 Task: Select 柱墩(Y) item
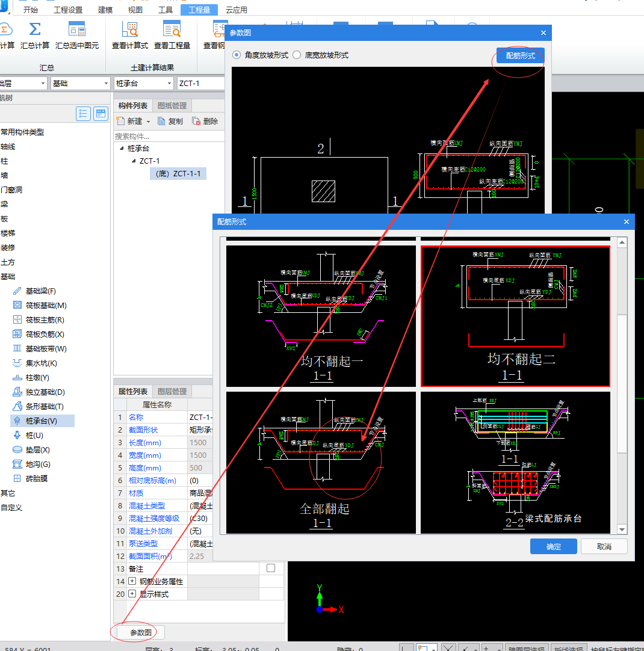pos(37,378)
